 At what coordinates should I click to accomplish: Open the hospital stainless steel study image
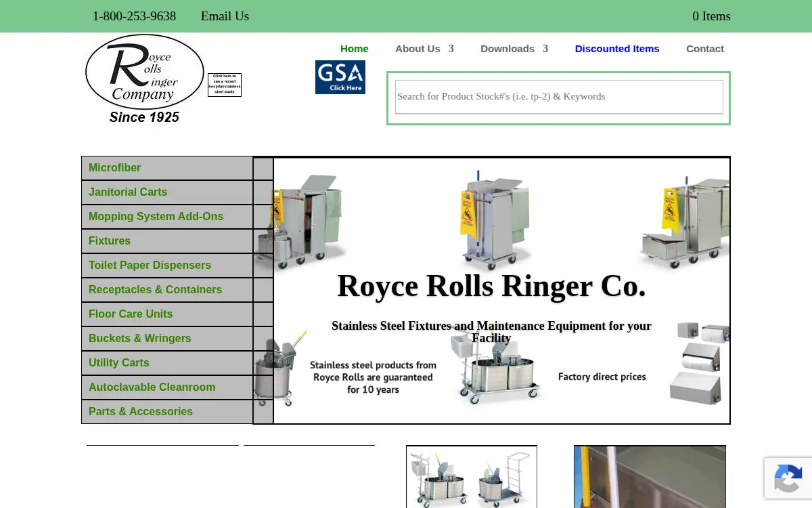coord(225,85)
